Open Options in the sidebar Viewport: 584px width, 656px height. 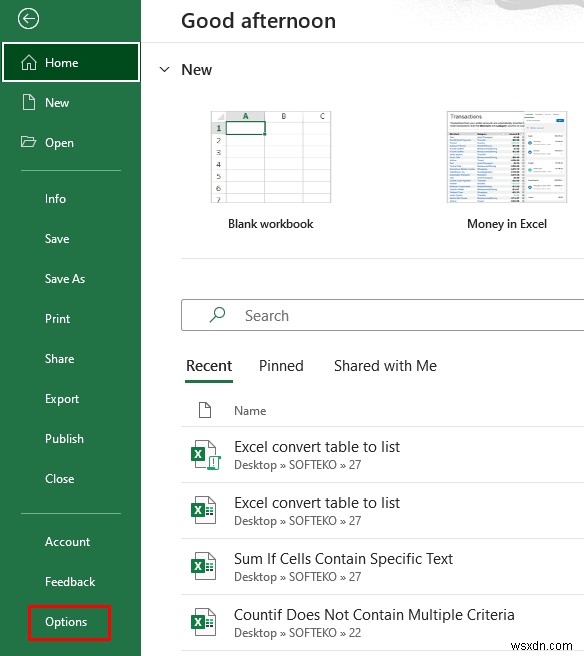click(x=66, y=622)
